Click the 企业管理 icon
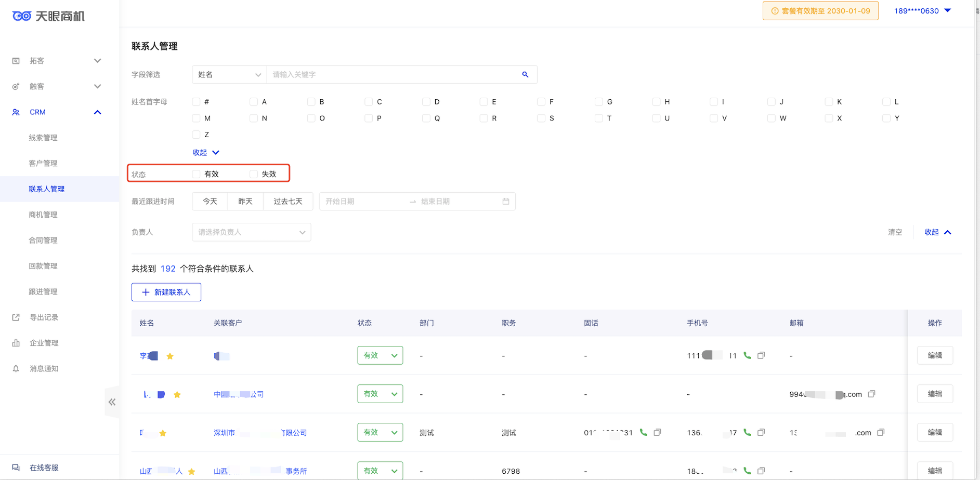 pyautogui.click(x=16, y=343)
